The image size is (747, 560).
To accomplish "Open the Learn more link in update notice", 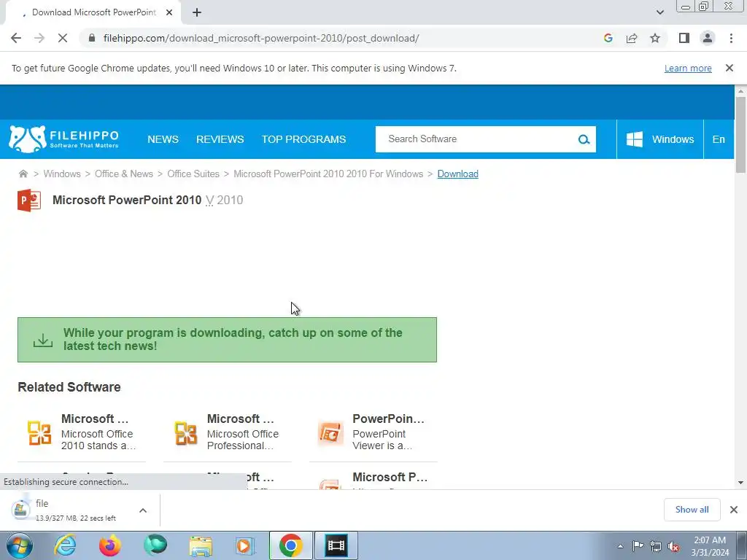I will coord(688,68).
